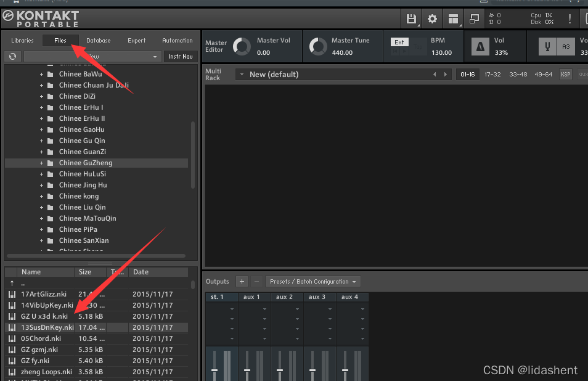Click the Master Vol knob
Viewport: 588px width, 381px height.
(x=242, y=46)
